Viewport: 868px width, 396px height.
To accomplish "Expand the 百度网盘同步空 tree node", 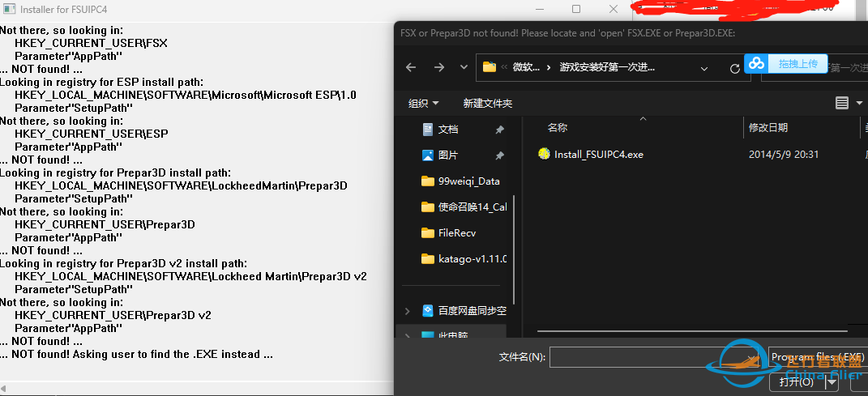I will pyautogui.click(x=408, y=312).
